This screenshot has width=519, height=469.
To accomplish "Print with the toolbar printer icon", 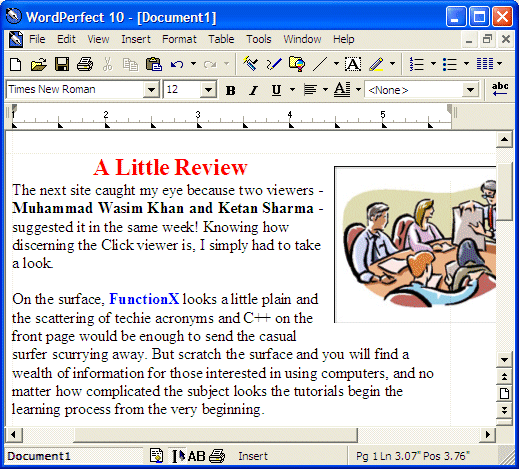I will 85,64.
